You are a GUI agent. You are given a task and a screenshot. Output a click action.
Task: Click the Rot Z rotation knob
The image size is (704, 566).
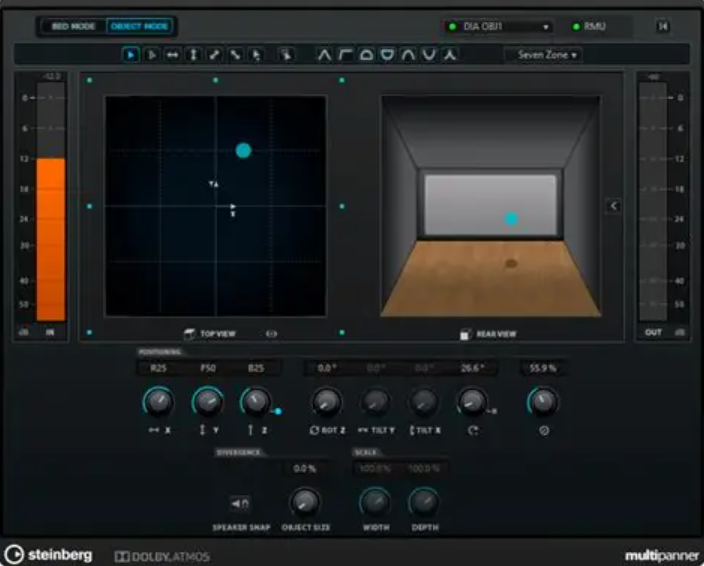(326, 402)
